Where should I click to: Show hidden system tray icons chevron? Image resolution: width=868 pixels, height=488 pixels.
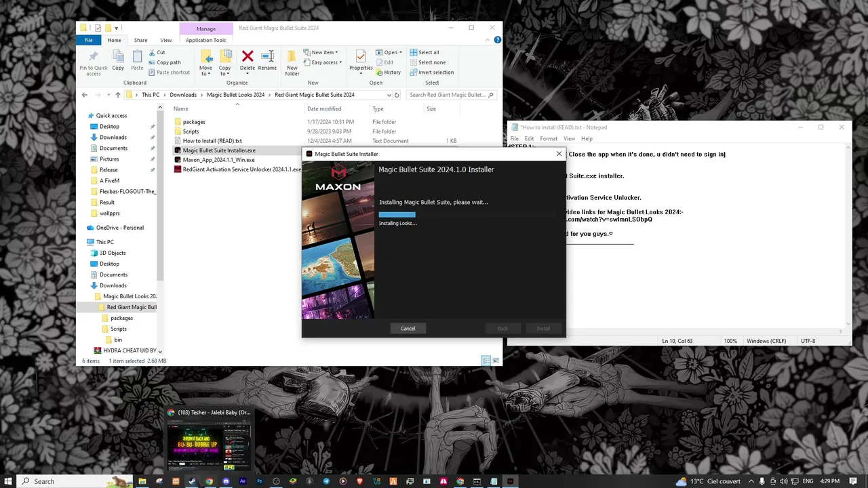(752, 481)
